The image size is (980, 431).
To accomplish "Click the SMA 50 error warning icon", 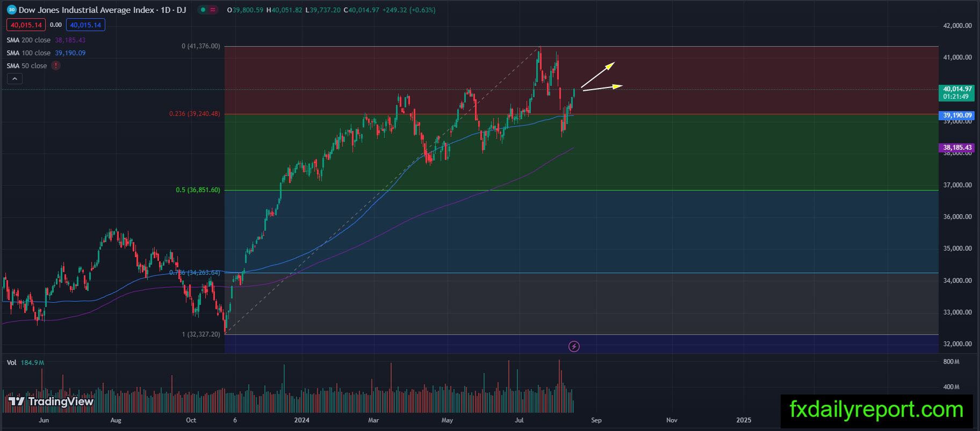I will tap(56, 65).
